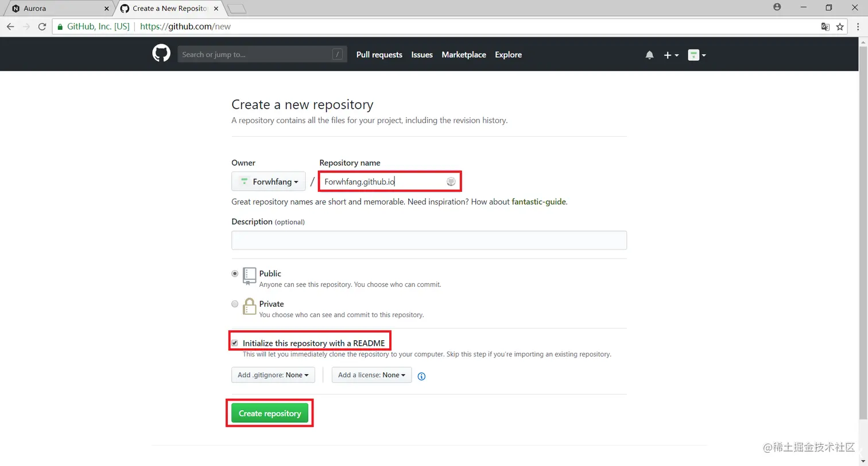The width and height of the screenshot is (868, 466).
Task: Toggle Initialize this repository with a README checkbox
Action: pyautogui.click(x=235, y=343)
